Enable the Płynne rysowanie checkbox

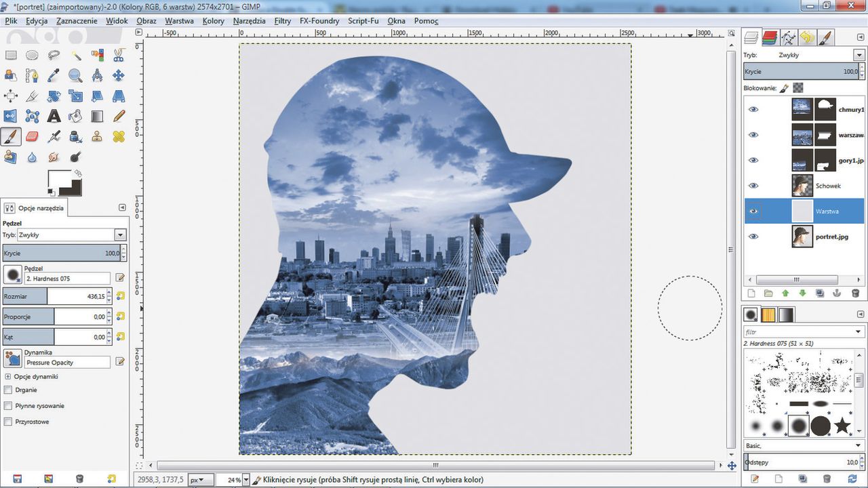point(8,406)
